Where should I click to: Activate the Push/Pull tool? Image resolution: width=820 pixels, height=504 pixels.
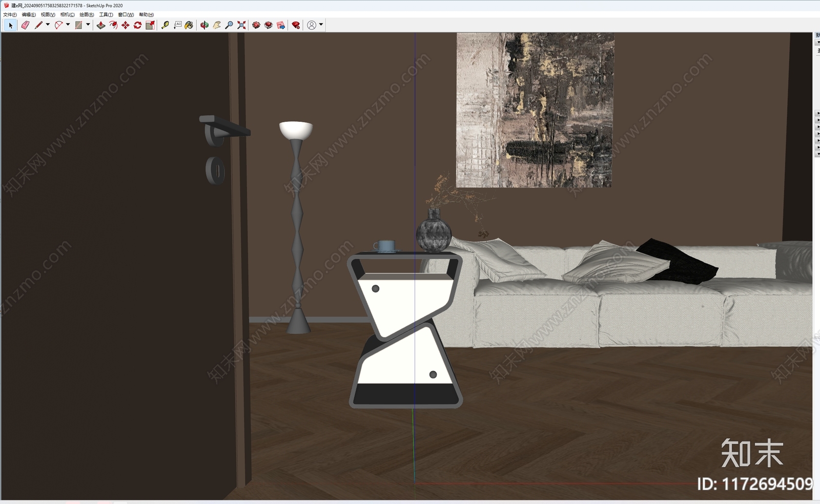pyautogui.click(x=101, y=25)
